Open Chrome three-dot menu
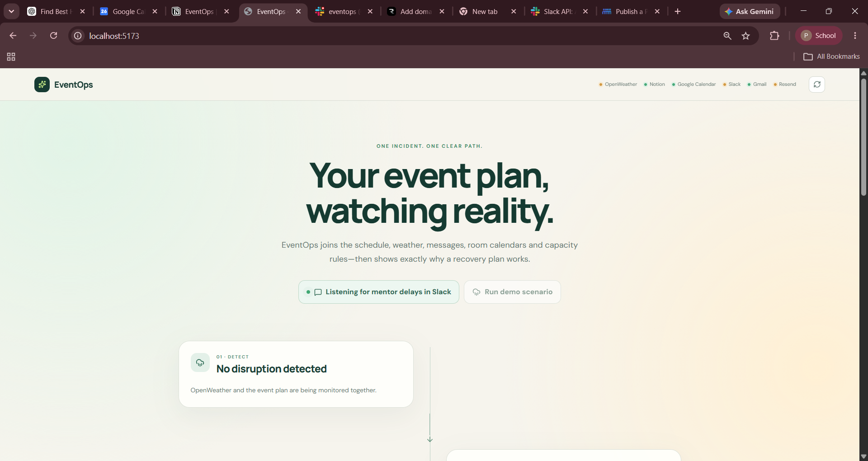 (855, 36)
